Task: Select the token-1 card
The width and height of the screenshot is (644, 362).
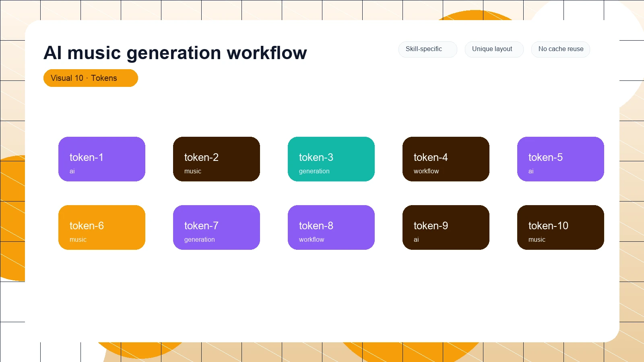Action: (x=102, y=159)
